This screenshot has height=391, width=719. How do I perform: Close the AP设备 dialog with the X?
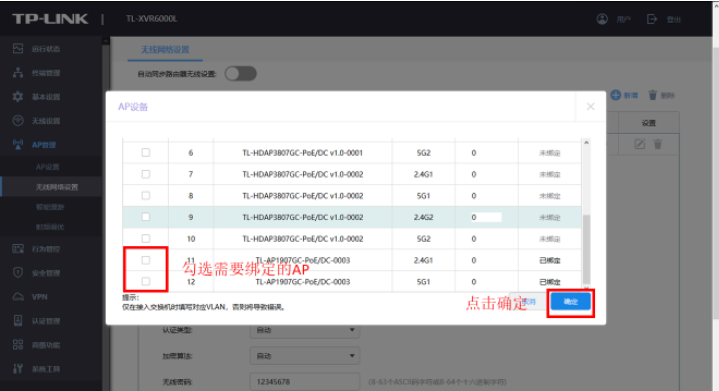[591, 106]
